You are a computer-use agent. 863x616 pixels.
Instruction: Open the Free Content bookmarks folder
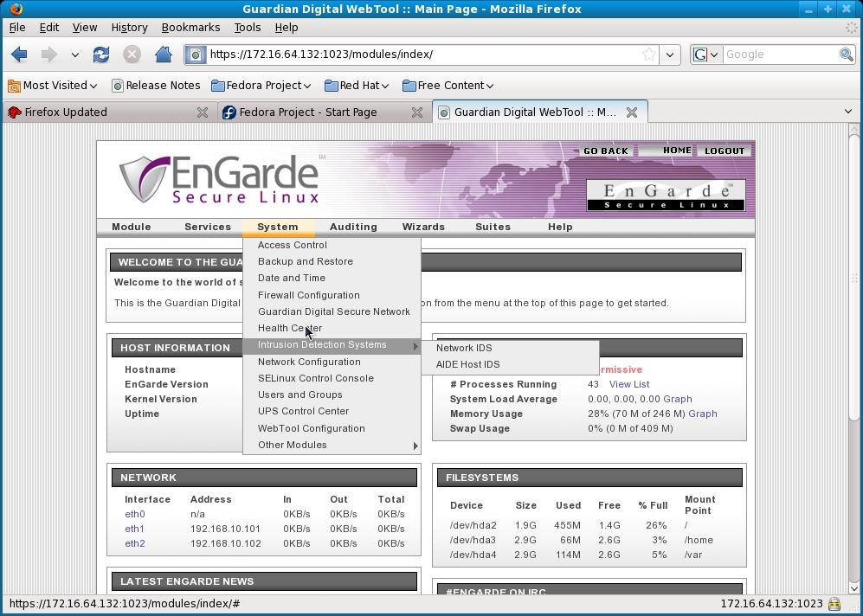tap(448, 86)
